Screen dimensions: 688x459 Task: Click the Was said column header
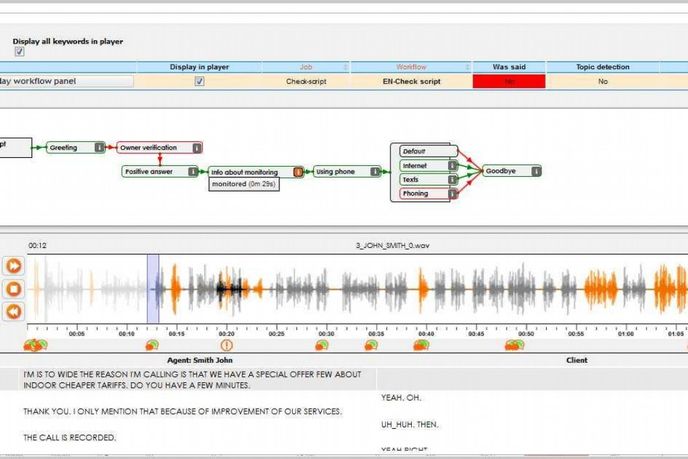coord(509,67)
